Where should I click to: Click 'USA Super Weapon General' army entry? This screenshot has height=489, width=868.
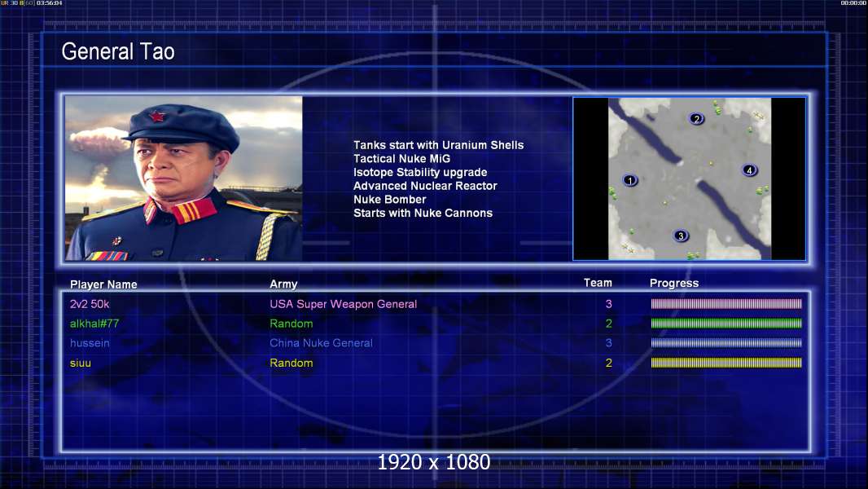point(344,304)
